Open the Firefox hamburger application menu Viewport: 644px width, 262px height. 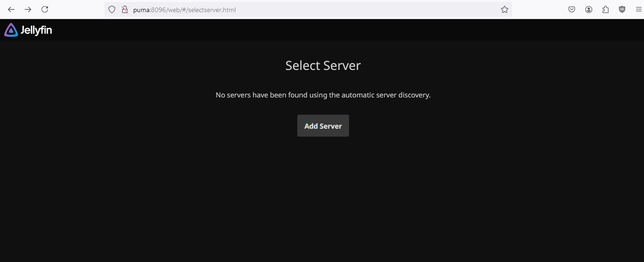pyautogui.click(x=638, y=9)
